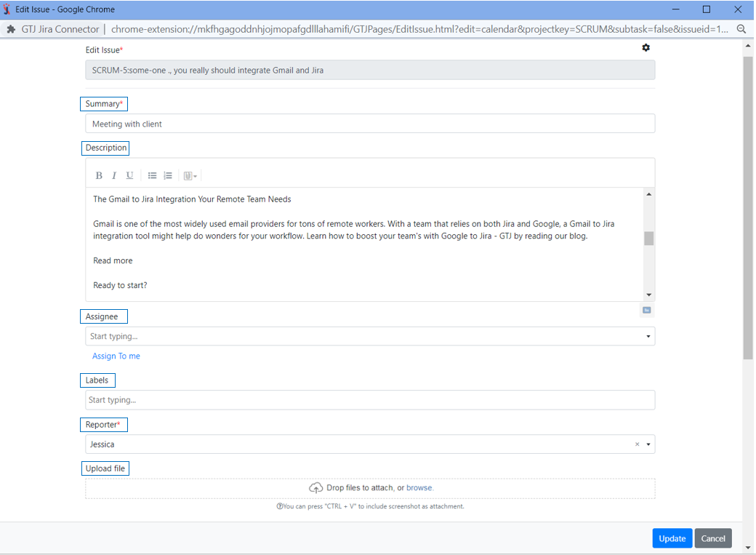Click the browse link to attach files
This screenshot has width=756, height=555.
coord(419,488)
